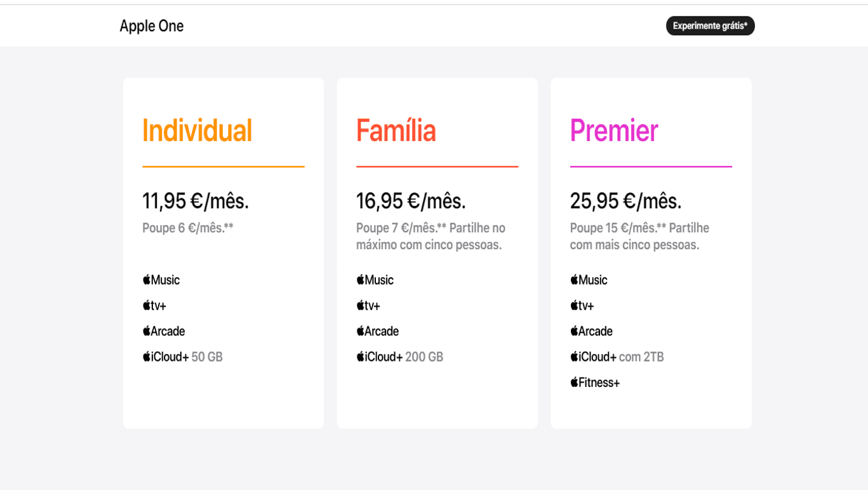Click the orange Individual plan heading
The width and height of the screenshot is (868, 490).
(x=197, y=131)
